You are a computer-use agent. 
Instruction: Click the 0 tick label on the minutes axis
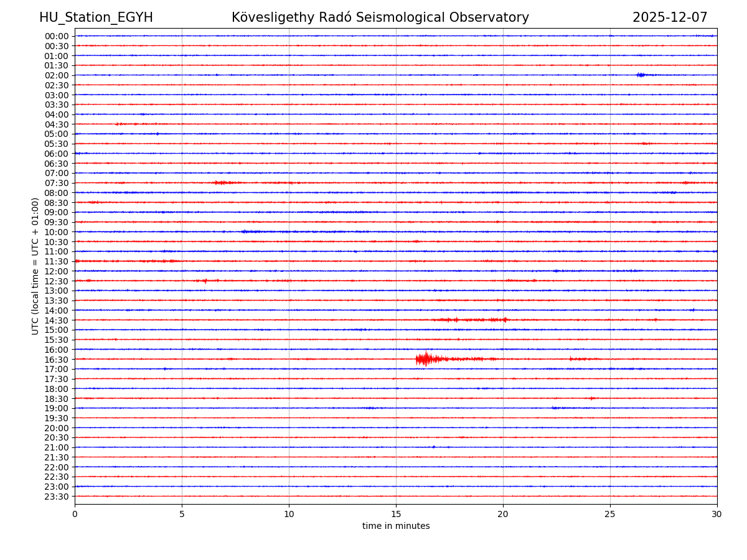pyautogui.click(x=75, y=514)
